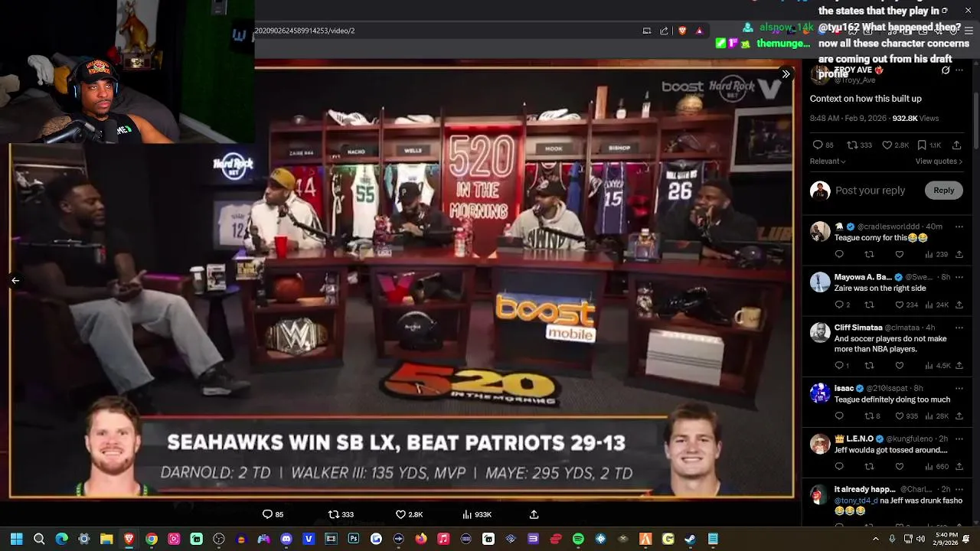Like Isaac's reply showing 935 likes
Image resolution: width=980 pixels, height=551 pixels.
pyautogui.click(x=900, y=416)
